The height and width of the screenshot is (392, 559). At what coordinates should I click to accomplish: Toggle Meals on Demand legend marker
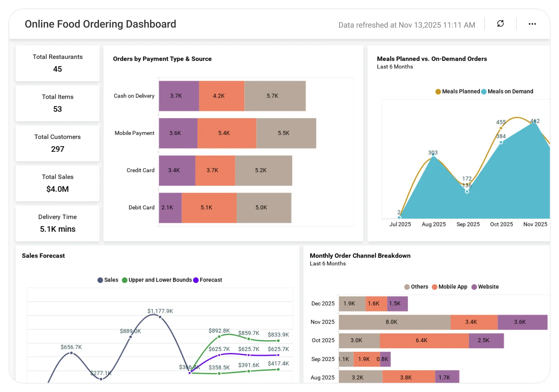point(484,92)
